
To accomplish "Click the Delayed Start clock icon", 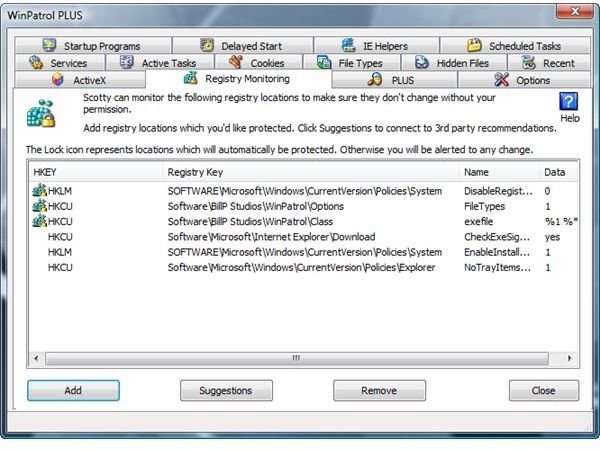I will point(207,46).
